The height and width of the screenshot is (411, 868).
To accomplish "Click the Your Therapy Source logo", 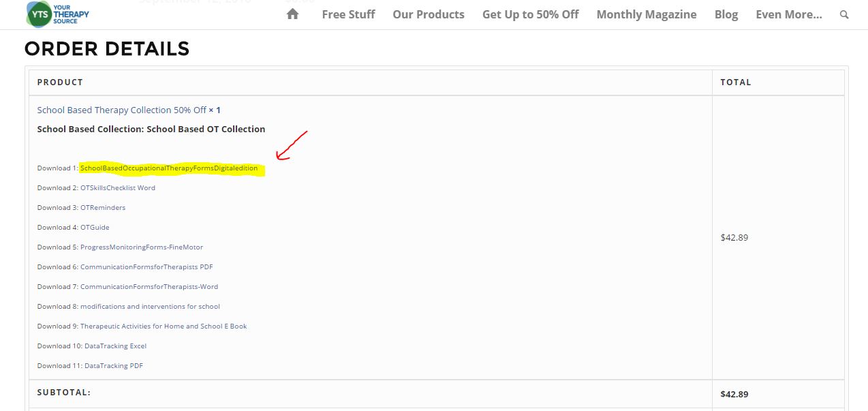I will (x=58, y=14).
